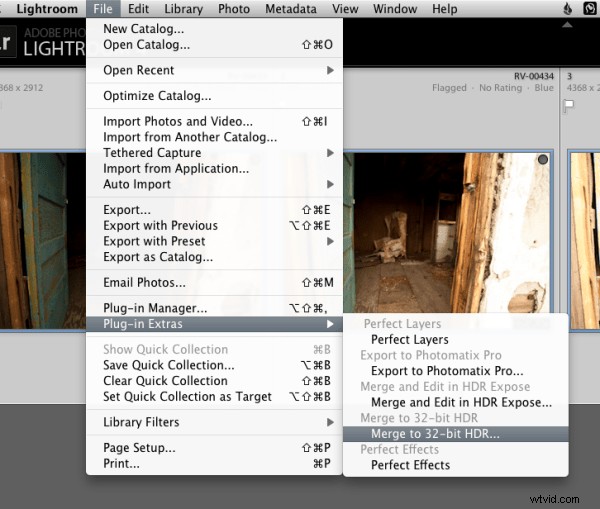
Task: Select Export to Photomatix Pro...
Action: click(x=456, y=371)
